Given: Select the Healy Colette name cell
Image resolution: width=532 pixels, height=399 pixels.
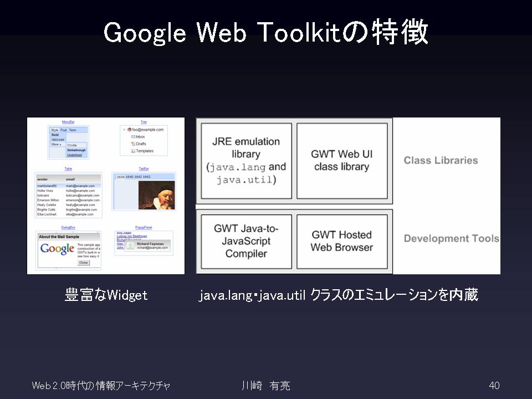Looking at the screenshot, I should pyautogui.click(x=47, y=205).
